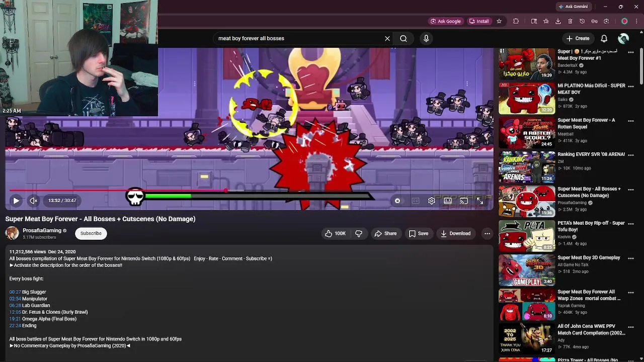Jump to 19:21 Omega Alpha timestamp
Image resolution: width=644 pixels, height=362 pixels.
pyautogui.click(x=15, y=319)
